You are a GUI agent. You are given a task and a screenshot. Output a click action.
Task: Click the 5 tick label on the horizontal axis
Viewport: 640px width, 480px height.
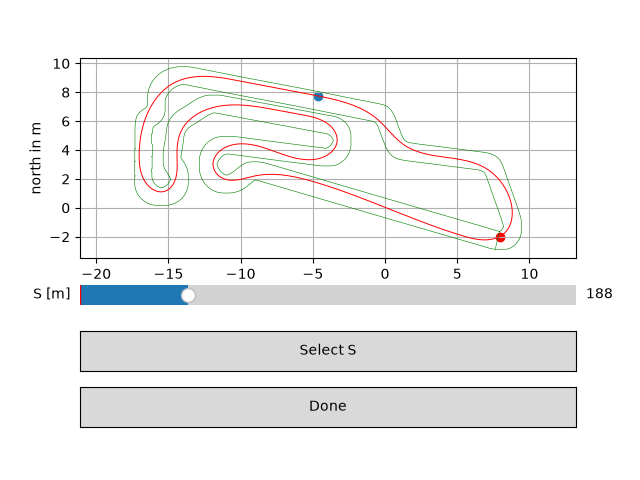pyautogui.click(x=457, y=274)
